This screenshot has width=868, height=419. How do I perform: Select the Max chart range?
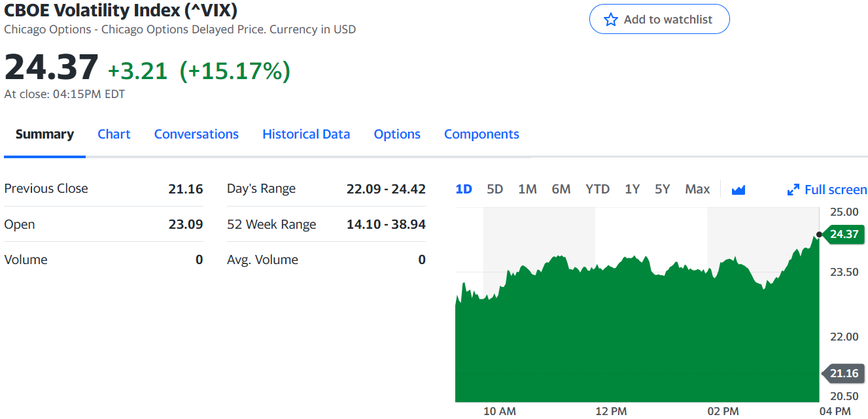click(697, 189)
